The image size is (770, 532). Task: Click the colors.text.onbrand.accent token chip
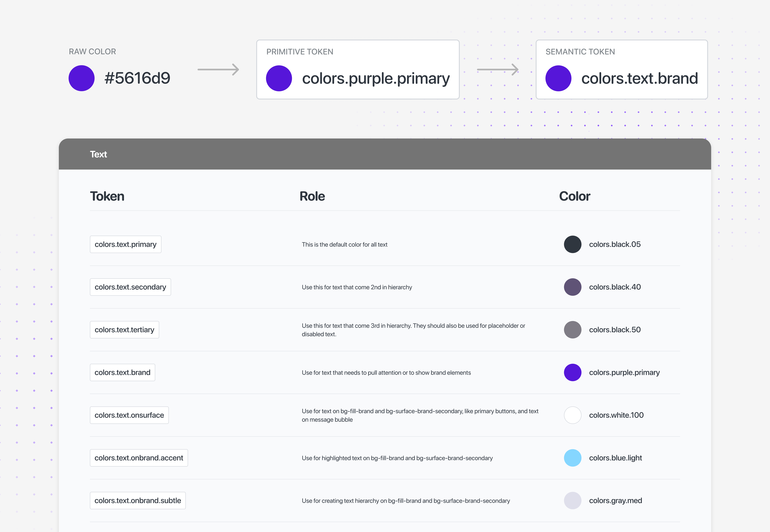click(x=139, y=458)
